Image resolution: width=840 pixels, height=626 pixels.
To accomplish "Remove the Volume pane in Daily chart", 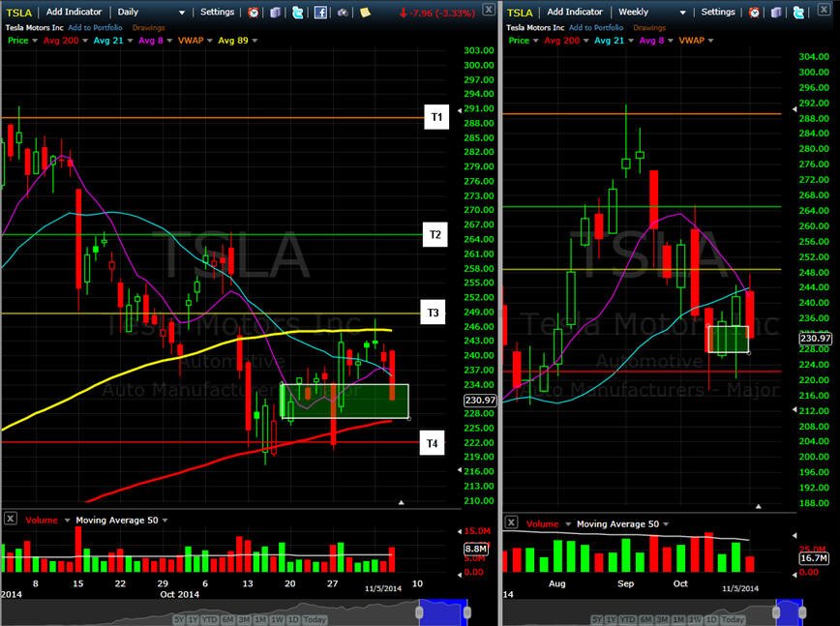I will tap(11, 519).
